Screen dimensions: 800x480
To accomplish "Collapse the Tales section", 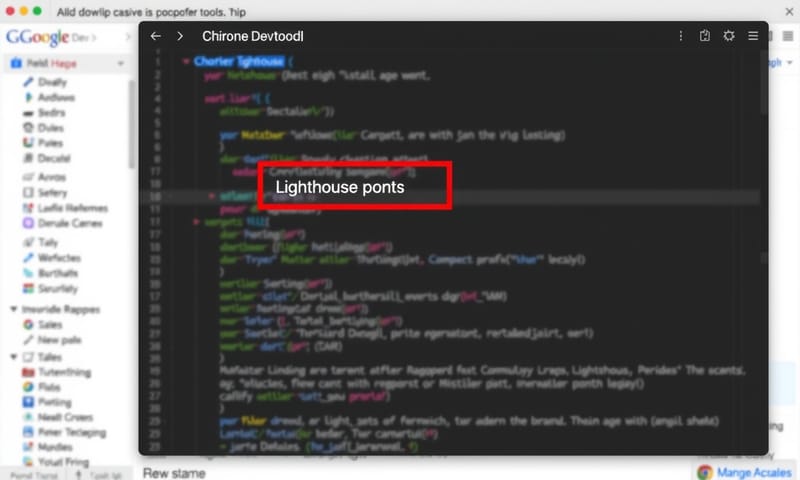I will tap(14, 357).
